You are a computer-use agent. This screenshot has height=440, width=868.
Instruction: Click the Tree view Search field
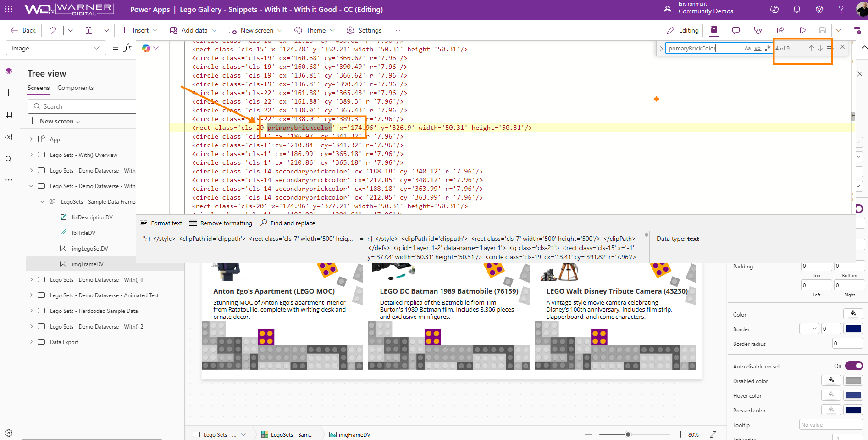[x=82, y=106]
